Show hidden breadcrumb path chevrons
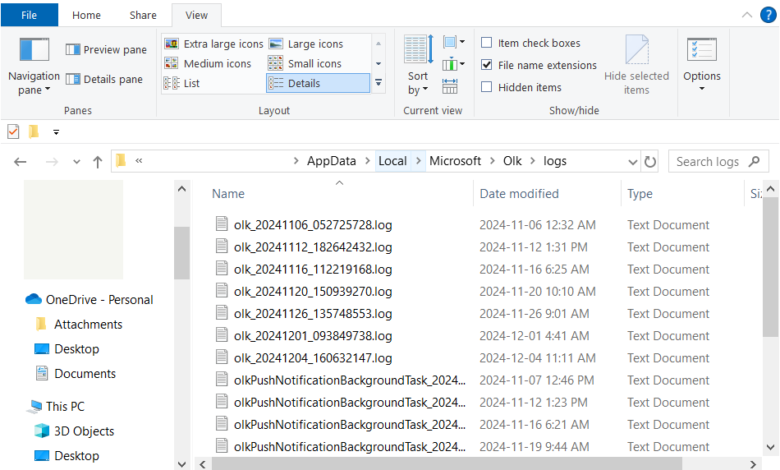The width and height of the screenshot is (780, 470). click(x=139, y=161)
